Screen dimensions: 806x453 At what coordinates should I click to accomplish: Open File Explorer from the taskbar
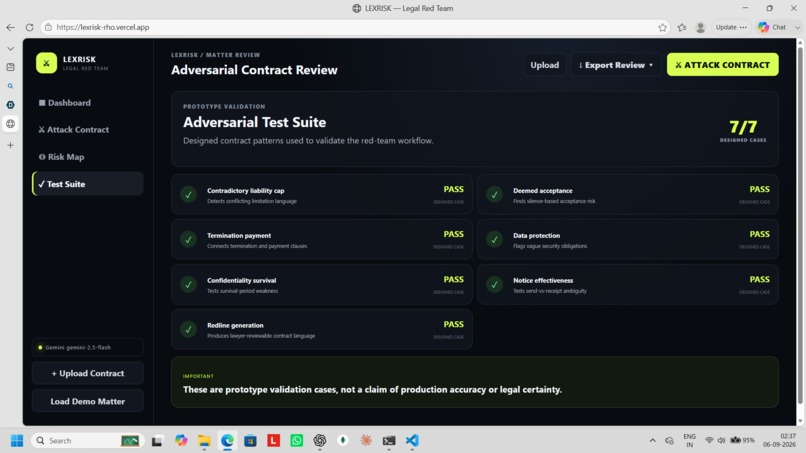[x=204, y=441]
